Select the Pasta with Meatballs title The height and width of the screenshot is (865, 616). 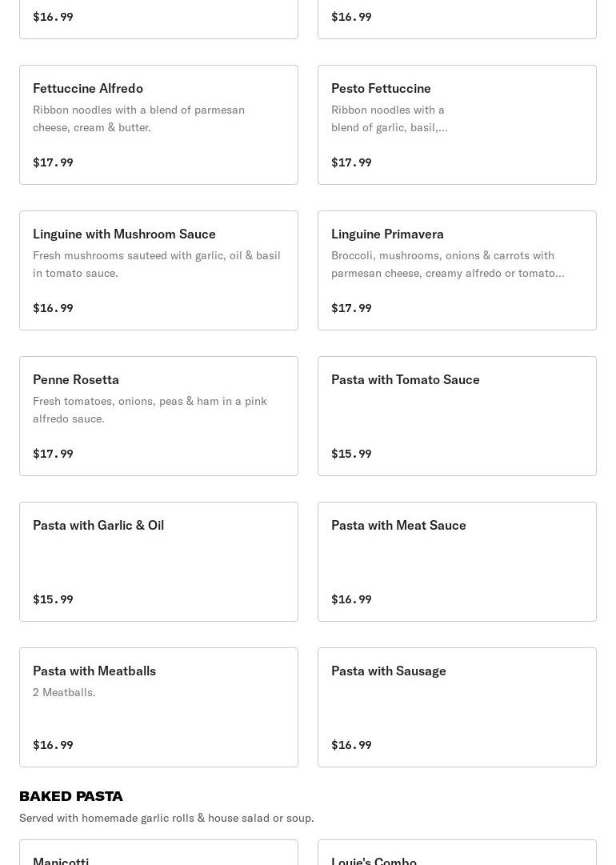click(x=94, y=671)
